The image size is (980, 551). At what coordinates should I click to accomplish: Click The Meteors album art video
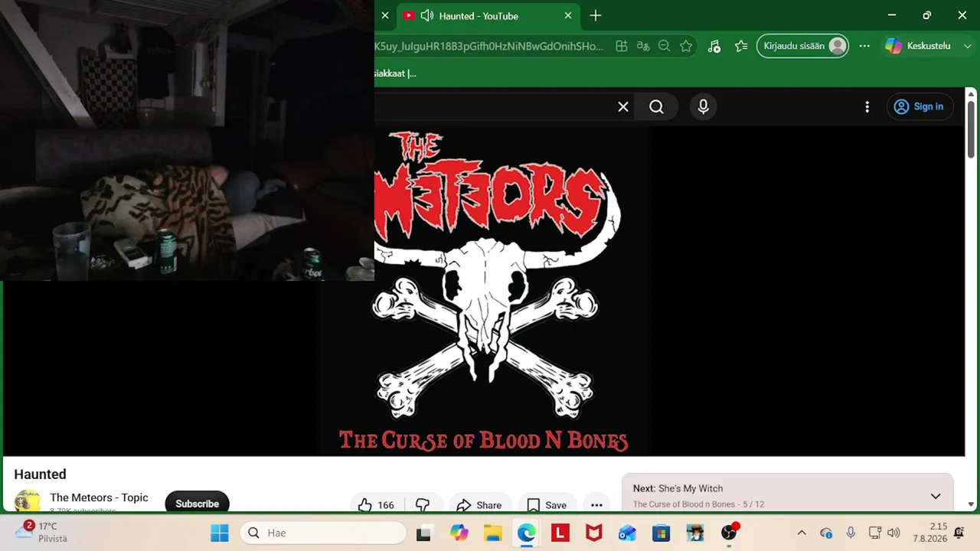[485, 291]
